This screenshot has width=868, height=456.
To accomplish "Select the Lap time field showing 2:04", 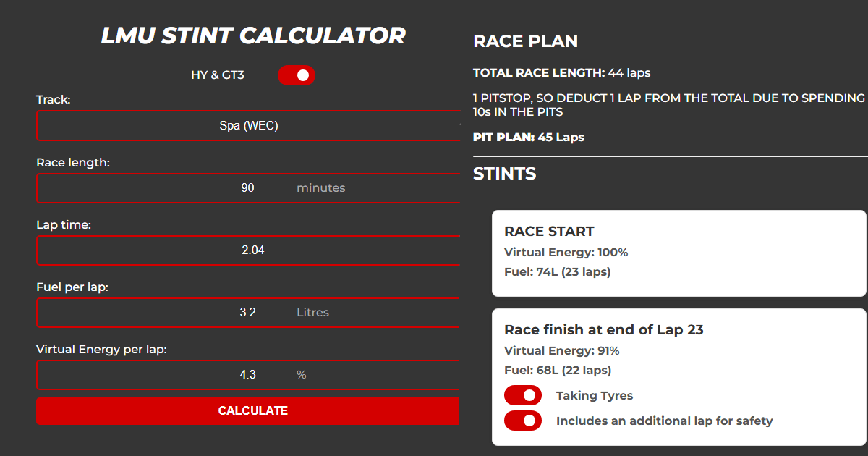I will [247, 250].
